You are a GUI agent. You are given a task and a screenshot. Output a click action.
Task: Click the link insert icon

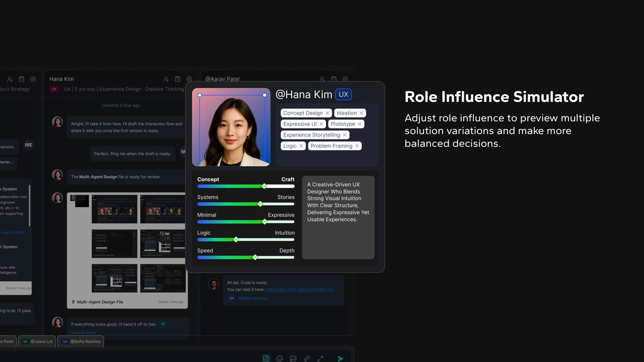pyautogui.click(x=307, y=359)
